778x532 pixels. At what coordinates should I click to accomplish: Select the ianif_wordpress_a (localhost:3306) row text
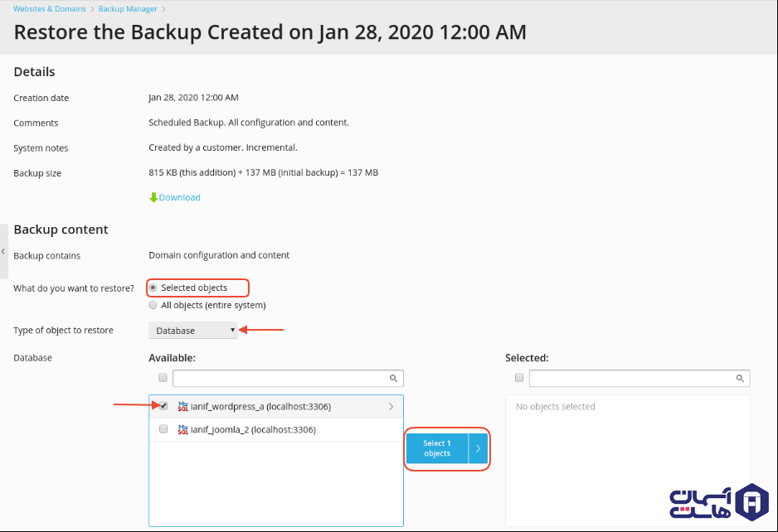(x=261, y=407)
